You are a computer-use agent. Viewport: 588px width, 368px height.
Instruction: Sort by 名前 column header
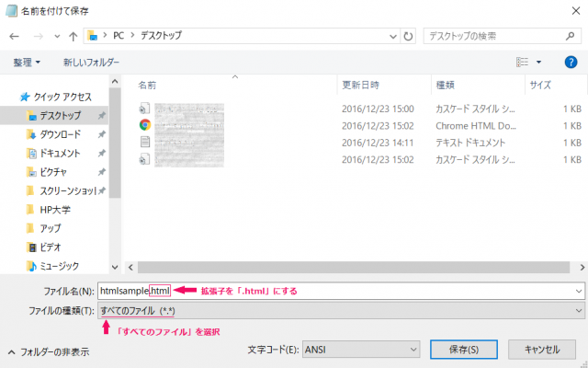pos(147,86)
